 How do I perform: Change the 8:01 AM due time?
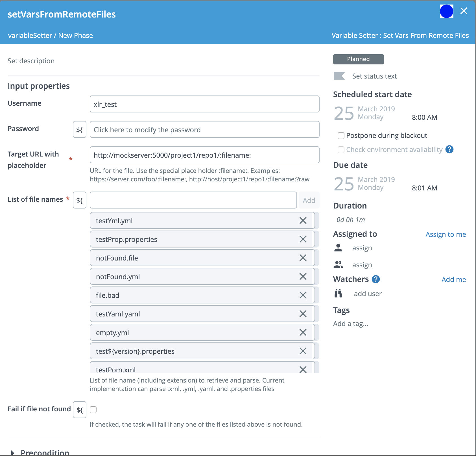pyautogui.click(x=425, y=188)
